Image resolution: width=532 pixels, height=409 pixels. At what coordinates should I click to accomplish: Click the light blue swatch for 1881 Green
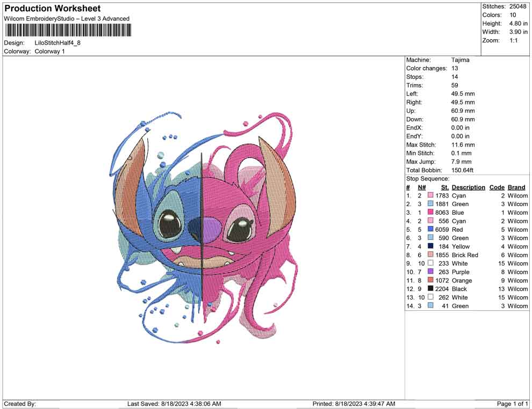tap(430, 203)
